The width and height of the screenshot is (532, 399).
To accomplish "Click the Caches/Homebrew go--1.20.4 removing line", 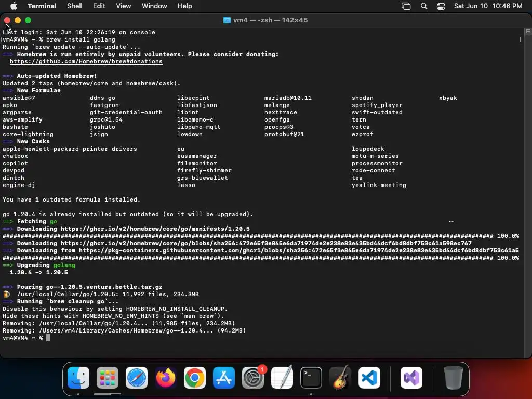I will pyautogui.click(x=124, y=330).
